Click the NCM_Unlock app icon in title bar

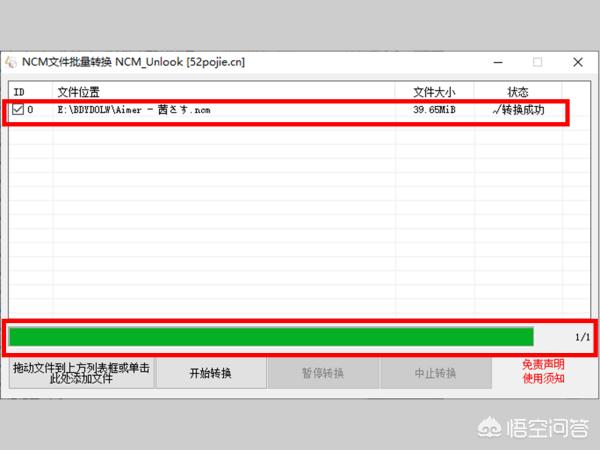pos(11,62)
